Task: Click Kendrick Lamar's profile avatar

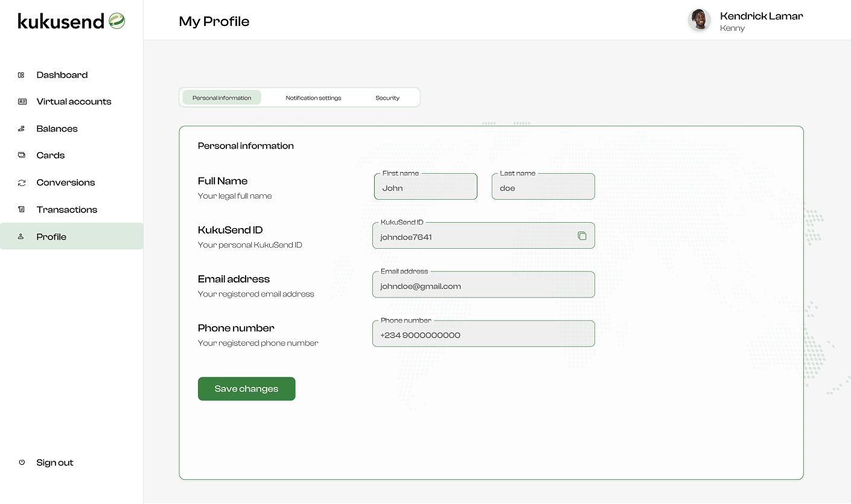Action: [699, 20]
